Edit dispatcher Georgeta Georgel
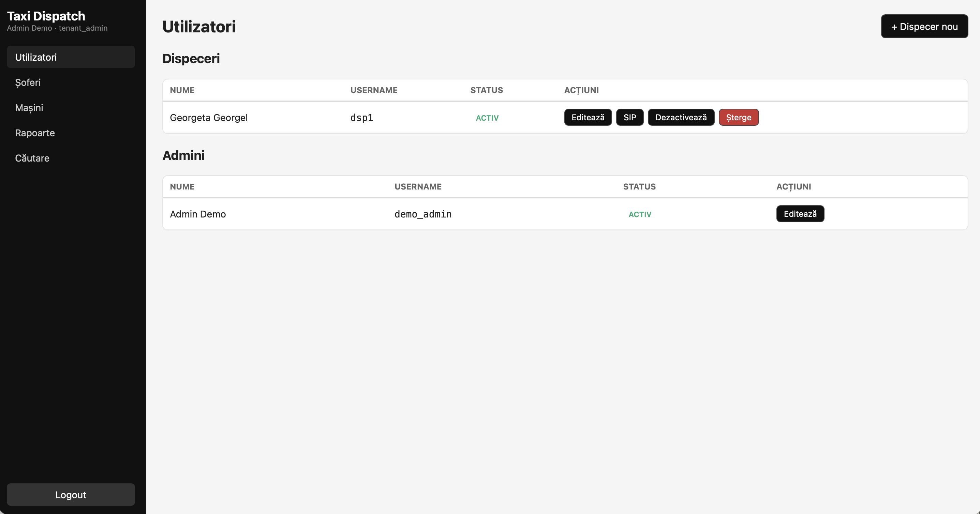Viewport: 980px width, 514px height. (588, 117)
